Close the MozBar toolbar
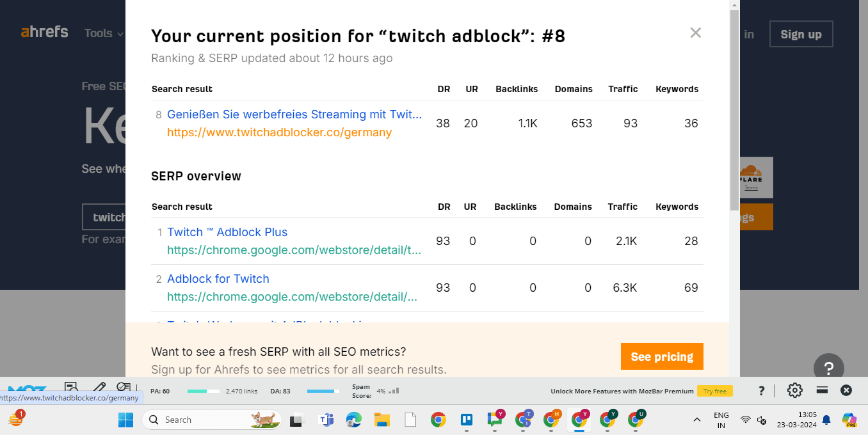Viewport: 868px width, 435px height. [846, 390]
